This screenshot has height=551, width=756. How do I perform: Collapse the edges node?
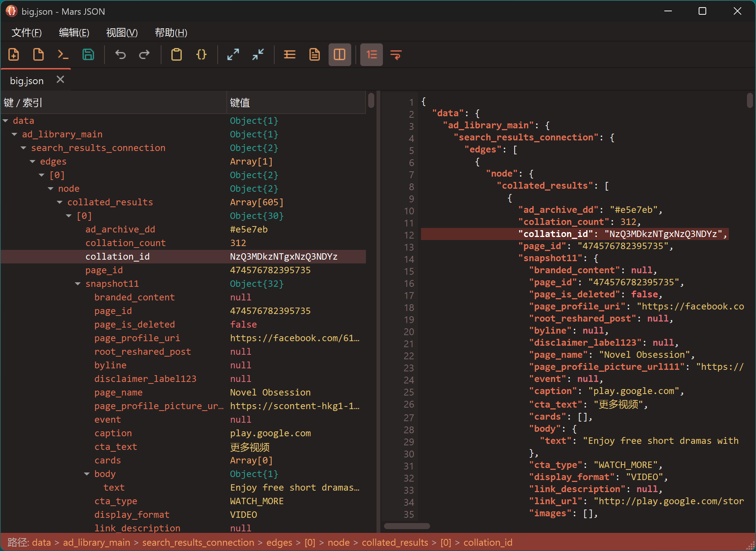(x=32, y=161)
